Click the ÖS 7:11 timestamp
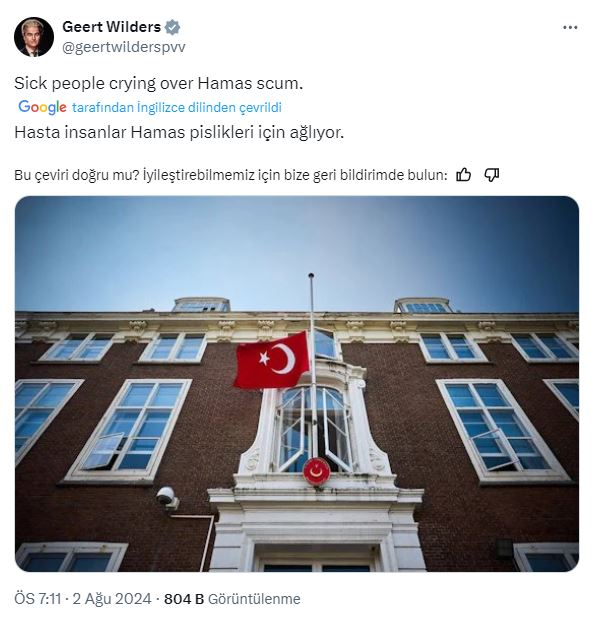The image size is (595, 619). [x=38, y=599]
